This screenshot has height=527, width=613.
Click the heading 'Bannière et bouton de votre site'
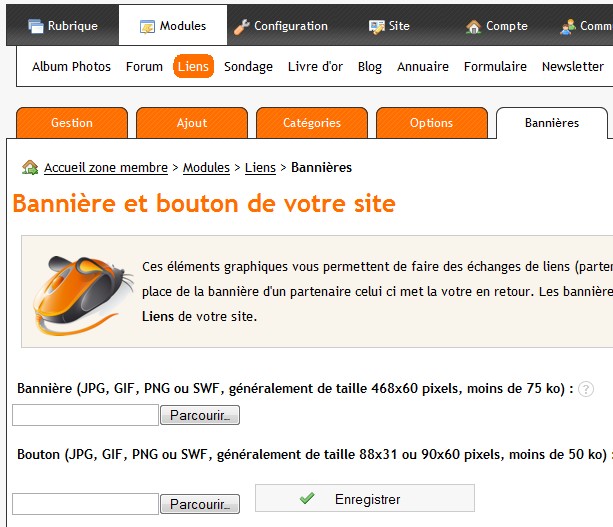[204, 204]
